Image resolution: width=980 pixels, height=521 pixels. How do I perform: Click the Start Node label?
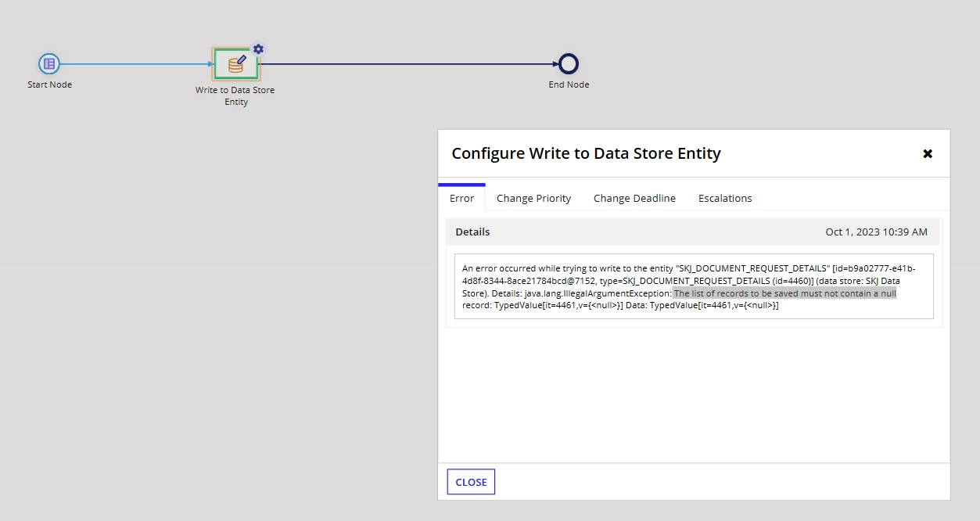tap(49, 84)
